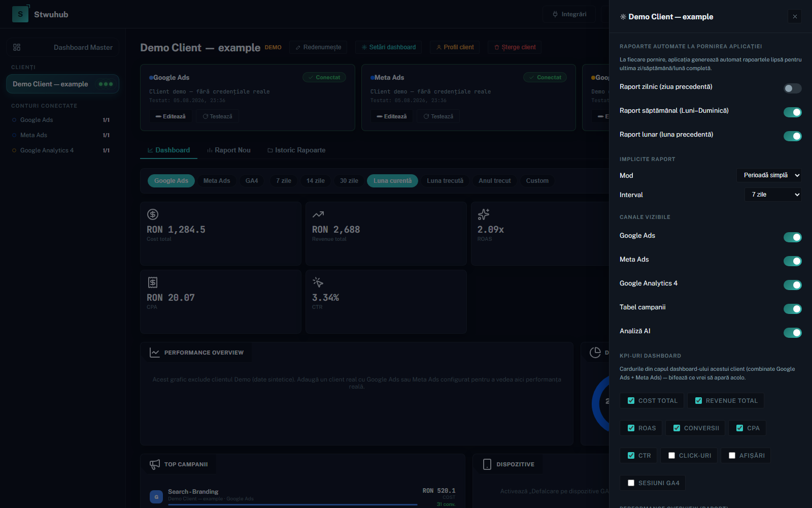Click the Demo Client three green dots indicator
Screen dimensions: 812x508
106,84
